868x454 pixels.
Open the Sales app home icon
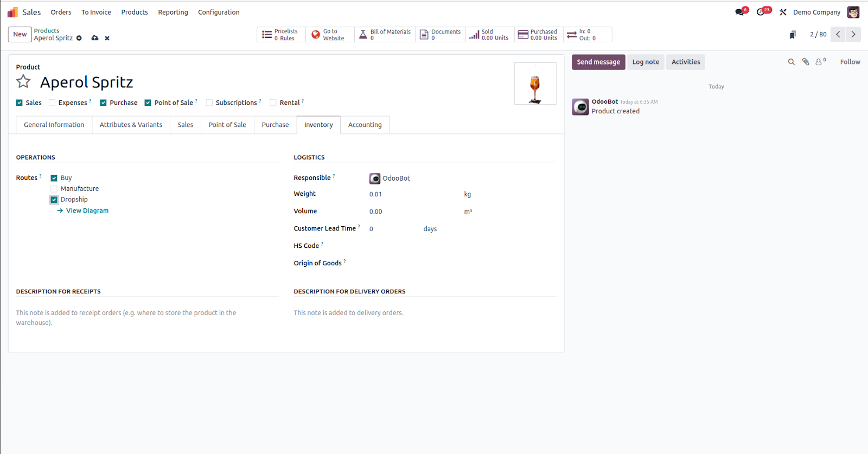[x=12, y=12]
